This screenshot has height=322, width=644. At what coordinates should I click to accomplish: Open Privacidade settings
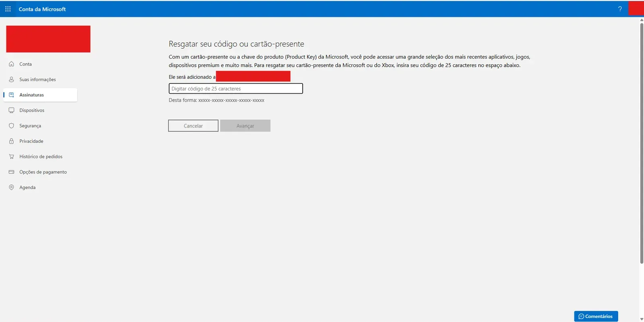tap(40, 141)
